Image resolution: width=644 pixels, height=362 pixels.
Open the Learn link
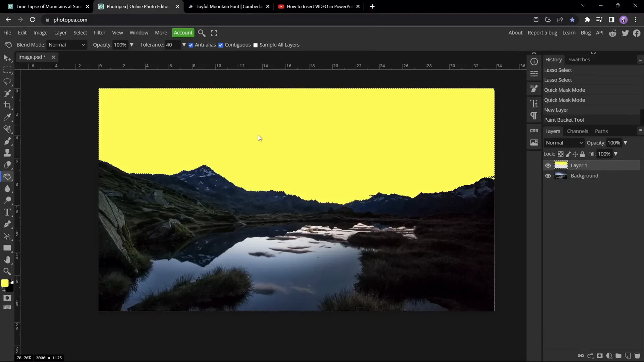tap(569, 33)
